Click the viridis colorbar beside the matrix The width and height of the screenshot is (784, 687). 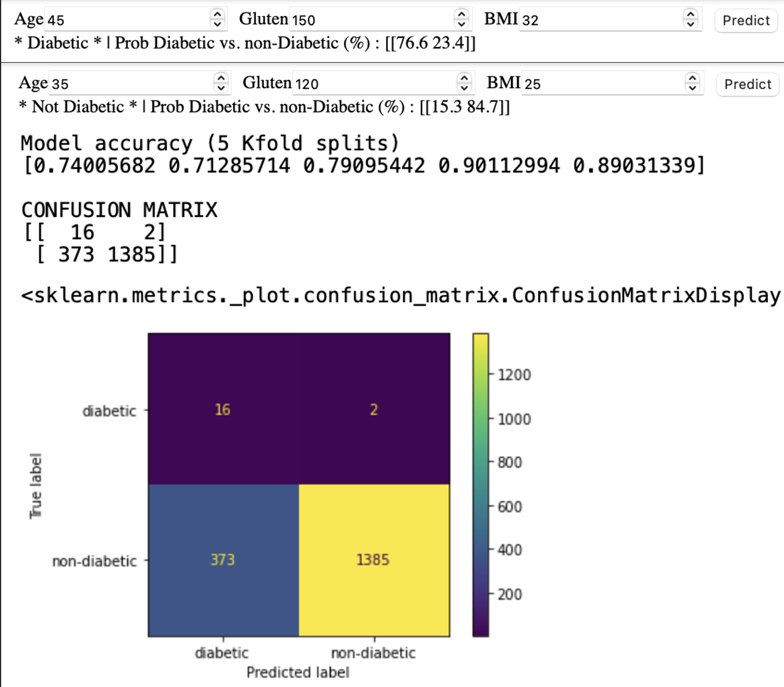click(x=481, y=484)
